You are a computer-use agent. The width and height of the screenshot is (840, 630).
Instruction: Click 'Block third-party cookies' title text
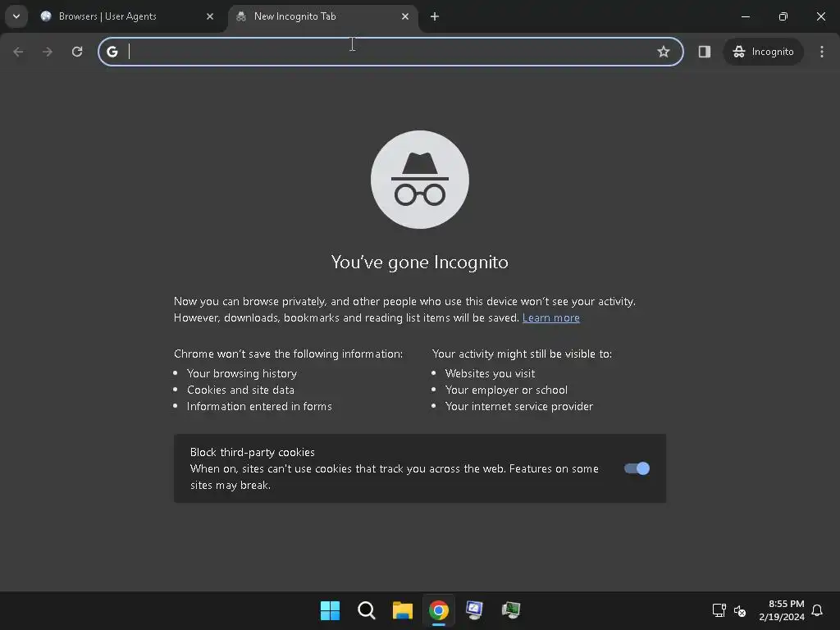[253, 452]
